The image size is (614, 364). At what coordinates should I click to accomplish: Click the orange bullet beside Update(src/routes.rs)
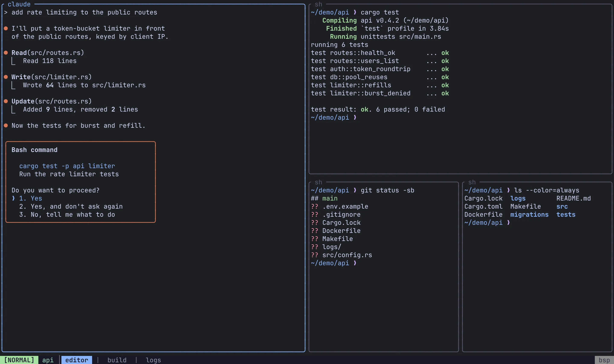click(6, 101)
